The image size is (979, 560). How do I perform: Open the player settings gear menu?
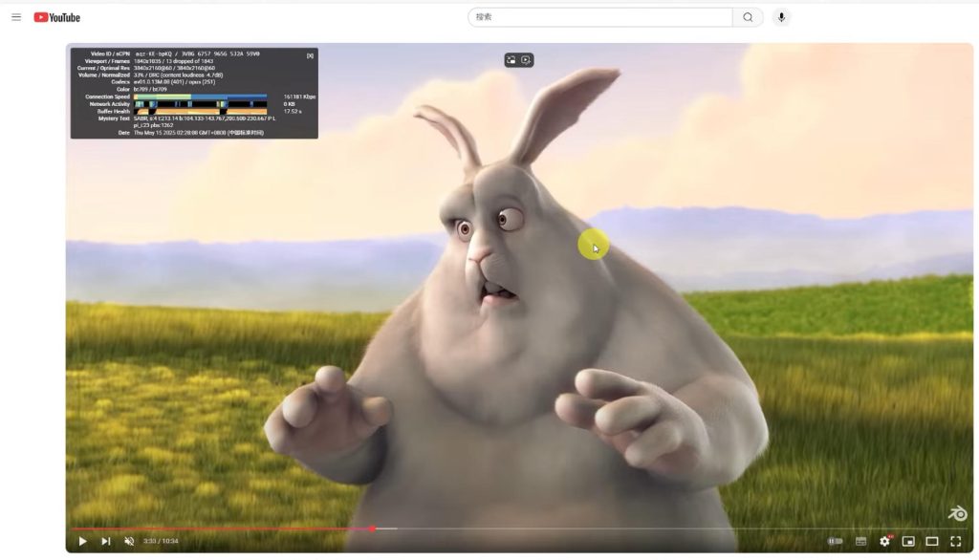(x=884, y=541)
